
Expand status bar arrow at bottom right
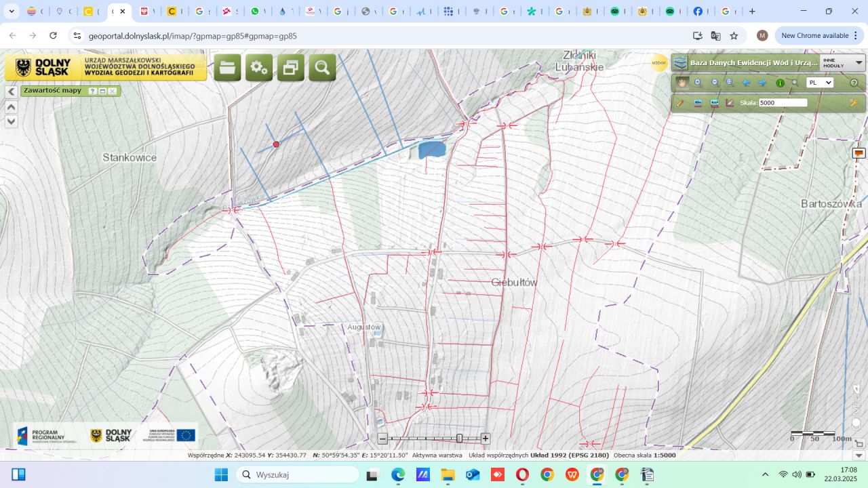point(859,455)
